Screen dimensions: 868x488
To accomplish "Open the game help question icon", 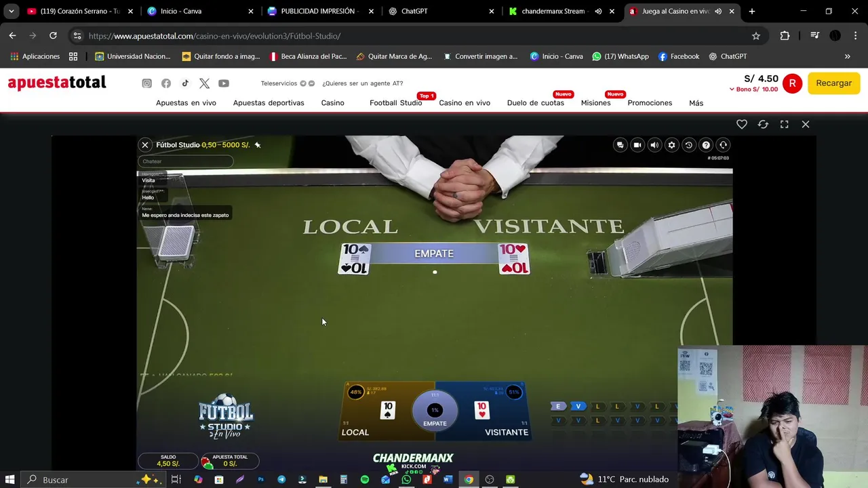I will [x=706, y=144].
